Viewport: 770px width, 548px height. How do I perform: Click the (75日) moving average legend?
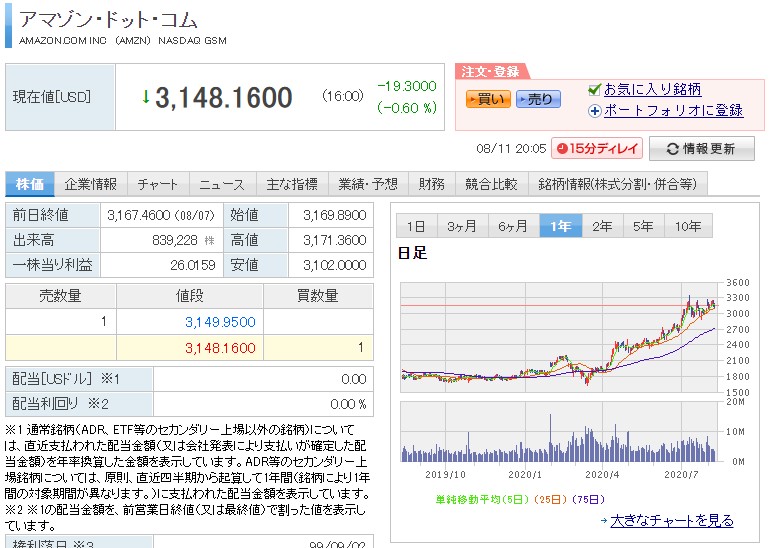point(587,499)
